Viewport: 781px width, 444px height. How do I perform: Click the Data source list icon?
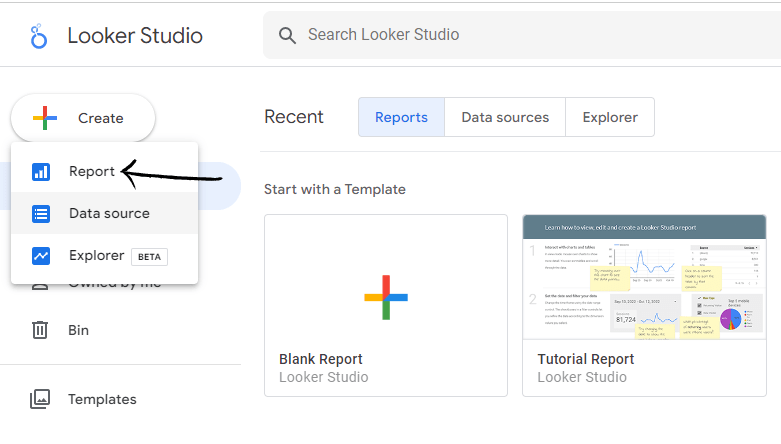pyautogui.click(x=41, y=214)
